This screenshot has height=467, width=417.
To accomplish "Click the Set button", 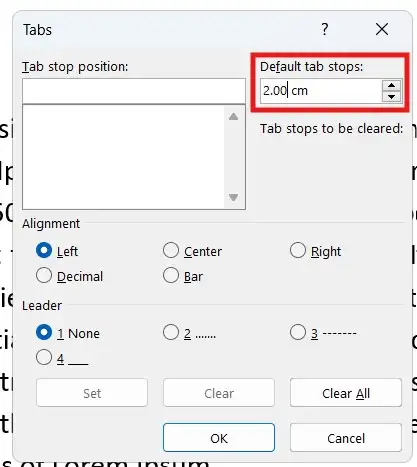I will [x=92, y=393].
